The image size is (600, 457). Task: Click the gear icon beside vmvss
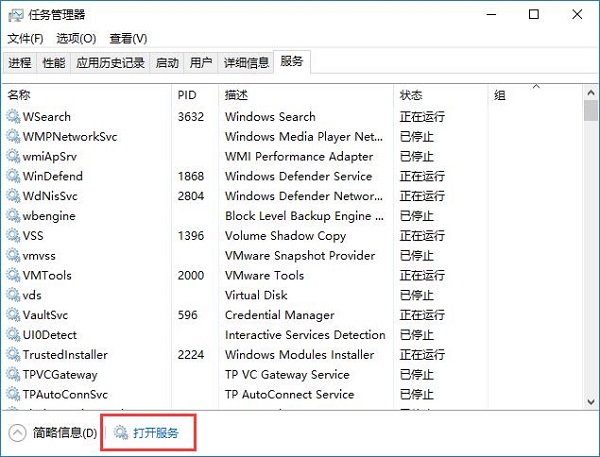pyautogui.click(x=13, y=255)
